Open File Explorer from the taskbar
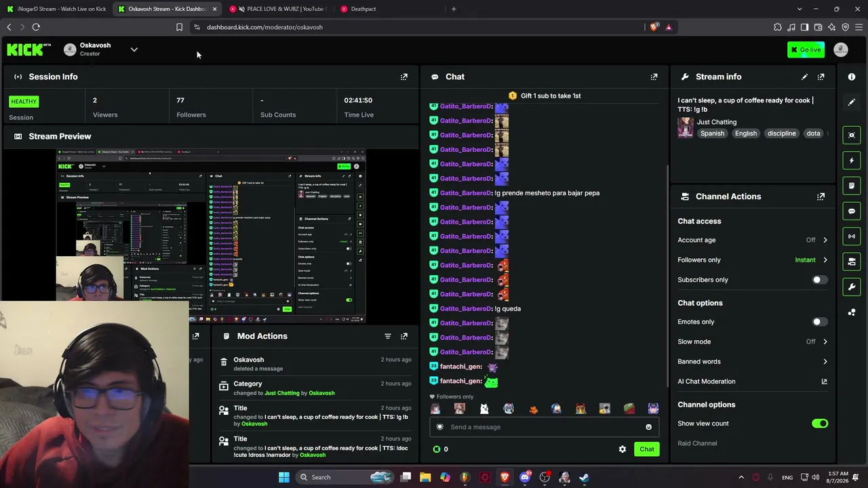868x488 pixels. click(x=425, y=477)
